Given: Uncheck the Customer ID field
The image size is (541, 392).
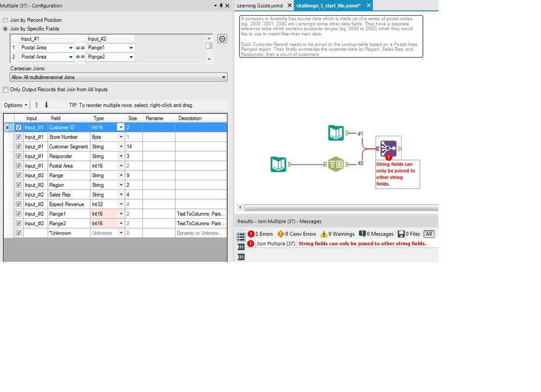Looking at the screenshot, I should tap(18, 127).
